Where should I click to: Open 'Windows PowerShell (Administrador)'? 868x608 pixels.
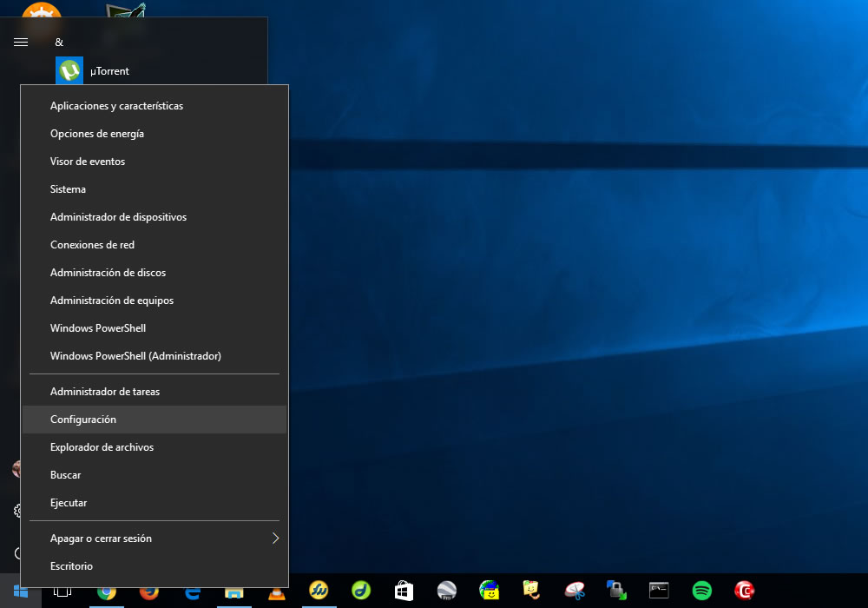(135, 356)
